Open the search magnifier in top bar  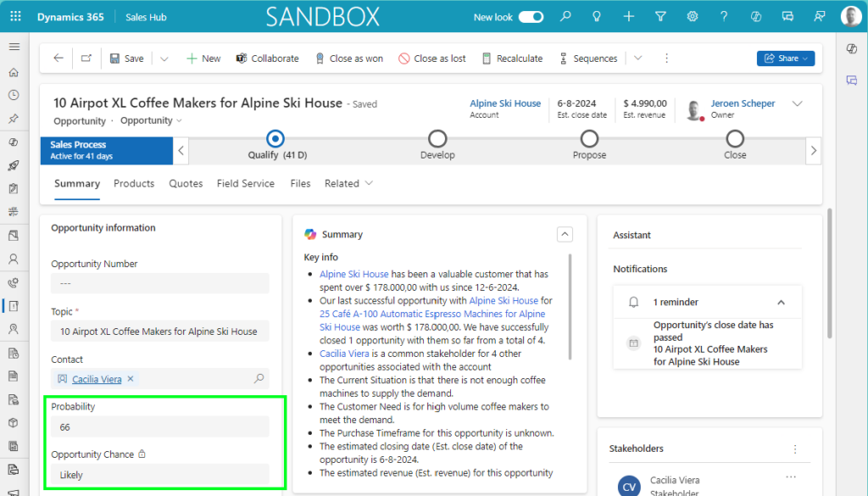[565, 17]
